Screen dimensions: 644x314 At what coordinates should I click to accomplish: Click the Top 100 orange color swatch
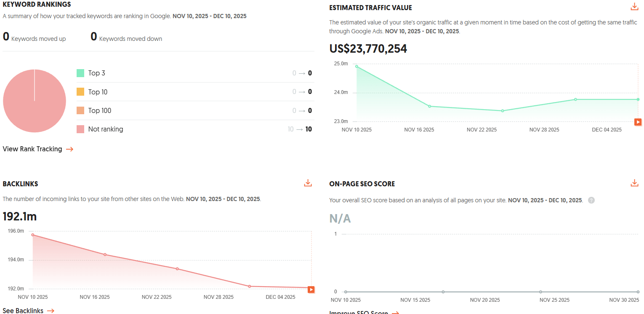[x=81, y=110]
